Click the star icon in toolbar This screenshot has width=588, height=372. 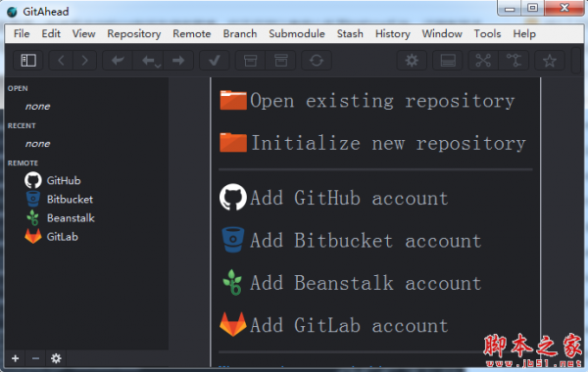click(x=550, y=61)
